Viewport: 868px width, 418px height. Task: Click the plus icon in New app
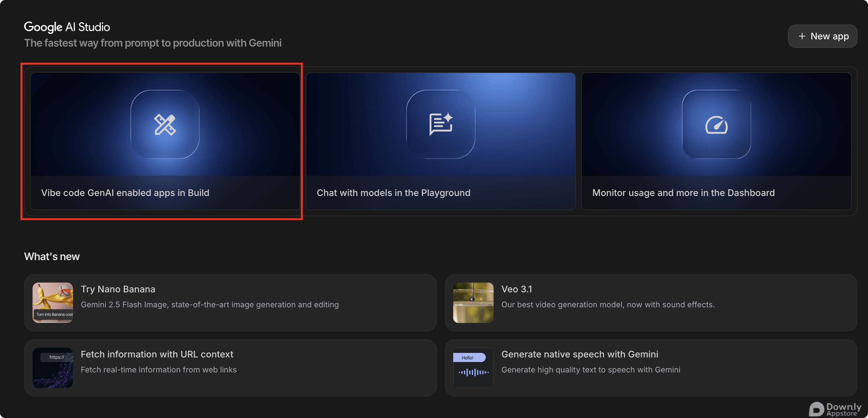click(802, 36)
